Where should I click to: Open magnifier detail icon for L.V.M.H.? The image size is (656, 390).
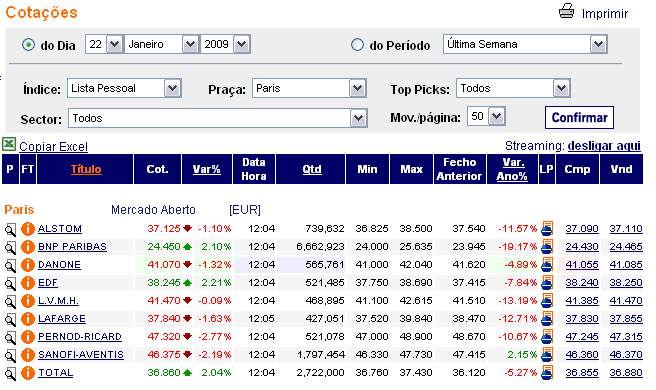(x=10, y=302)
